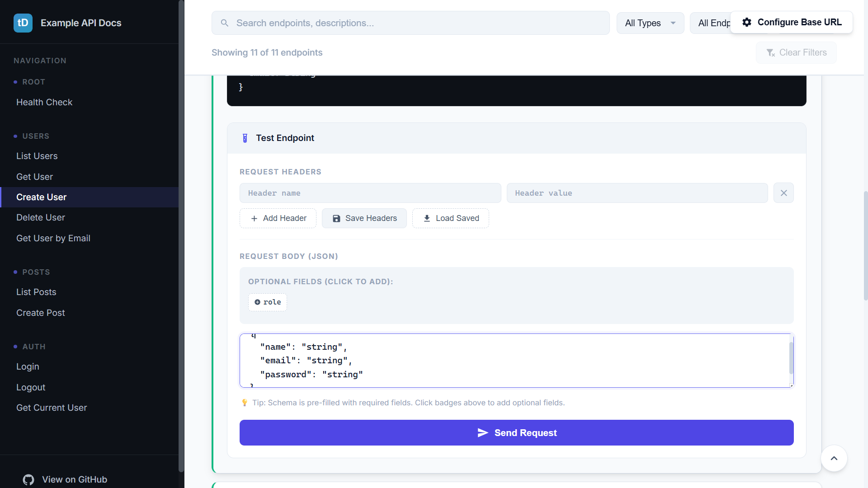Click the "name": "string" line
868x488 pixels.
[x=303, y=347]
